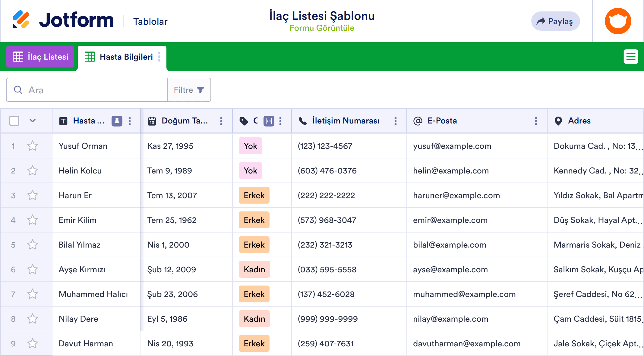Open tag column three-dot menu

(x=280, y=121)
